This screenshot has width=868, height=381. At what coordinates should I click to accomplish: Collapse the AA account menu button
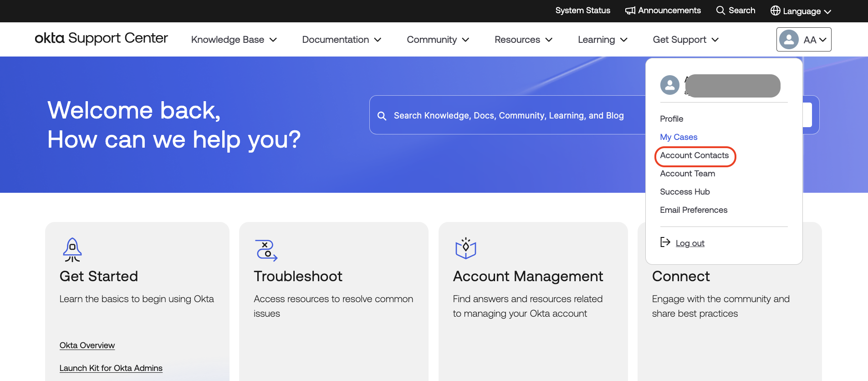pyautogui.click(x=804, y=40)
